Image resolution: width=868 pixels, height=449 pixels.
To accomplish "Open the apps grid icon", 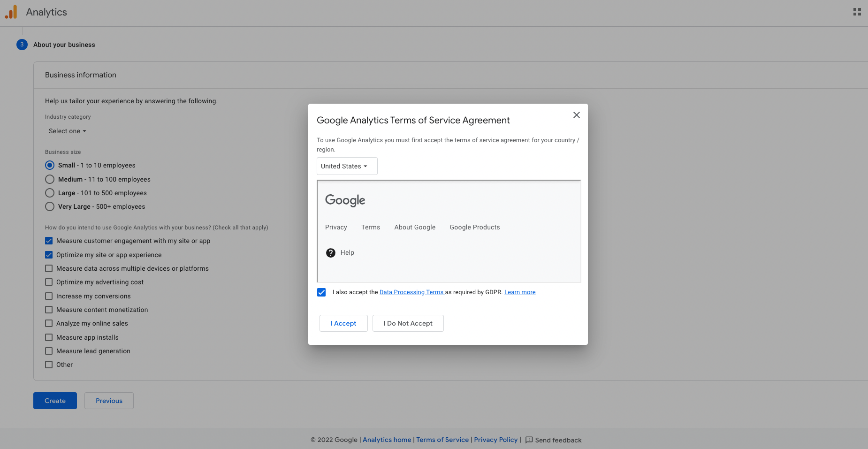I will point(857,12).
